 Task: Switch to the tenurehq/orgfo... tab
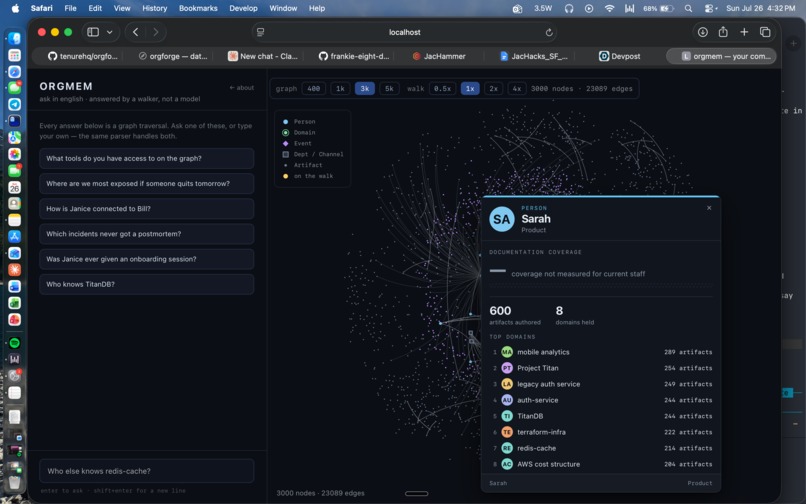click(x=83, y=56)
